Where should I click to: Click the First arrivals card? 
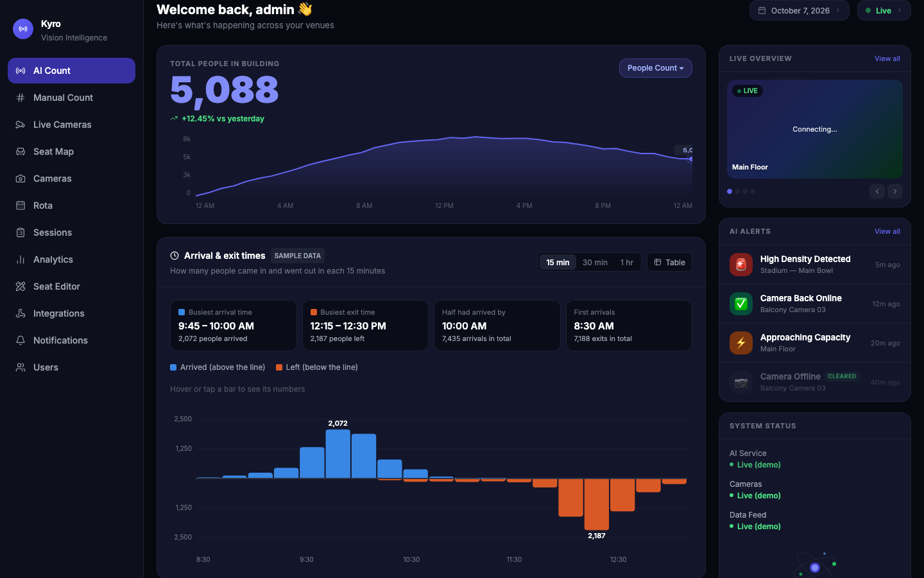[629, 326]
